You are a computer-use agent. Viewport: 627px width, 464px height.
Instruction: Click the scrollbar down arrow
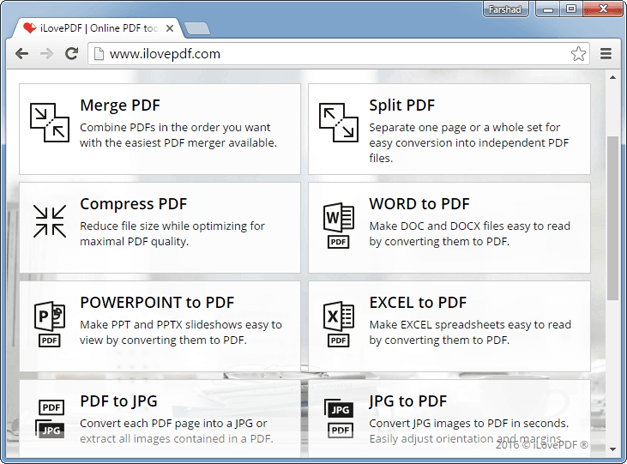click(x=613, y=449)
